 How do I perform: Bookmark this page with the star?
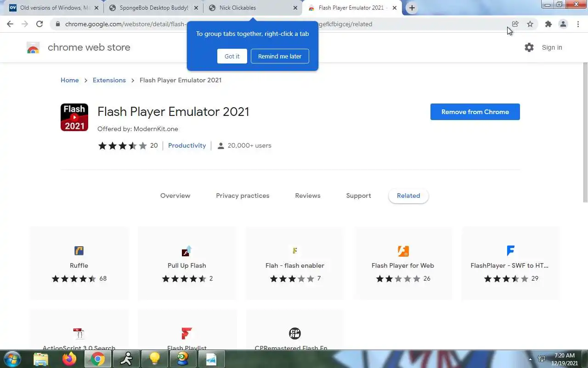[x=530, y=24]
